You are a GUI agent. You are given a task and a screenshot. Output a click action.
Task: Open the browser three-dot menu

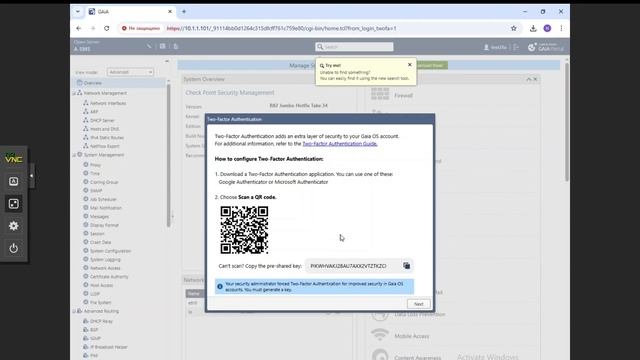coord(561,28)
